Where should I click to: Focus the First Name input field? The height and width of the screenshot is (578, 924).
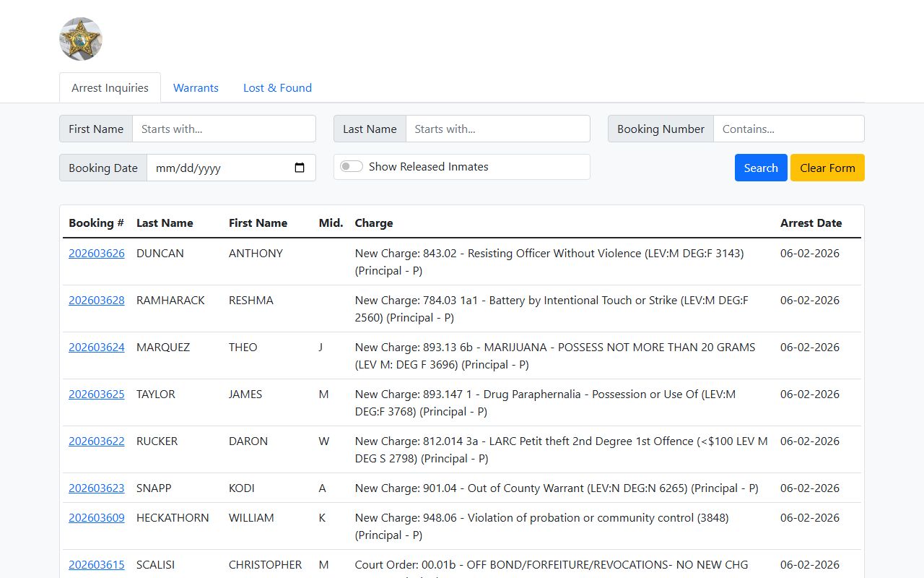tap(224, 129)
